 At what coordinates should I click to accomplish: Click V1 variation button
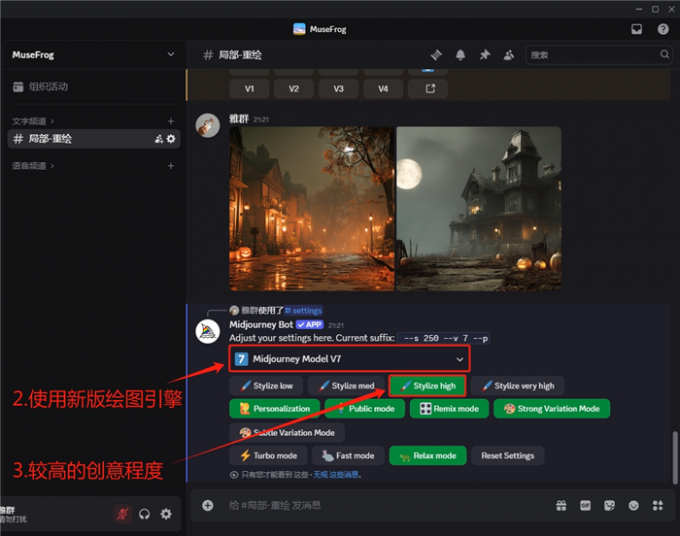(x=249, y=88)
